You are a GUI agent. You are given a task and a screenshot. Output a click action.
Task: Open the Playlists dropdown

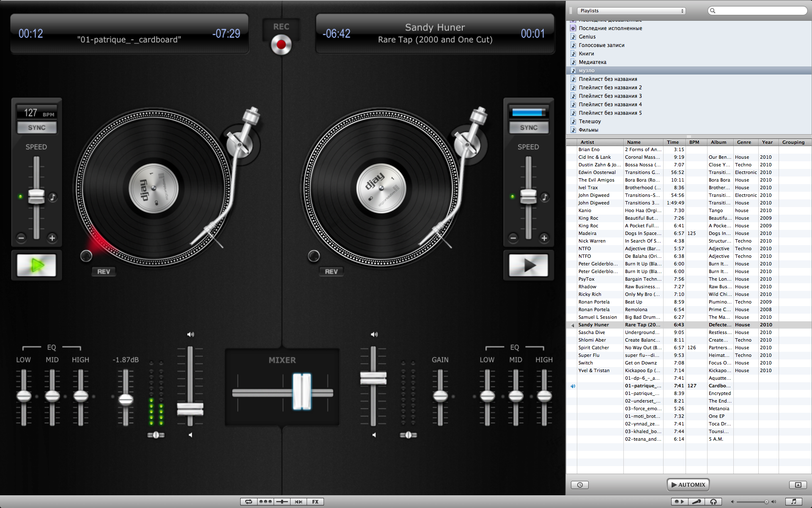click(631, 11)
